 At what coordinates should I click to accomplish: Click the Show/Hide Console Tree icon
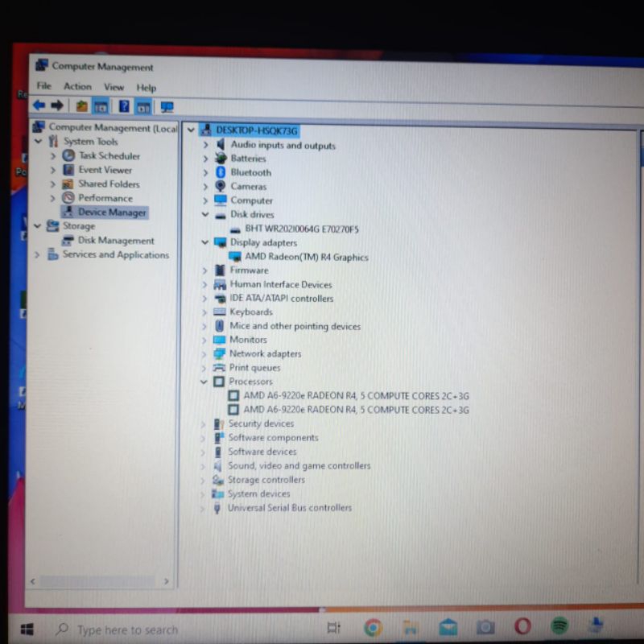coord(101,107)
